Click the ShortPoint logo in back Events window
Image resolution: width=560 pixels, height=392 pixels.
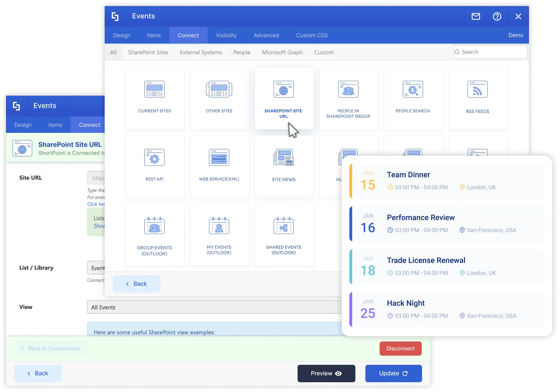coord(17,106)
